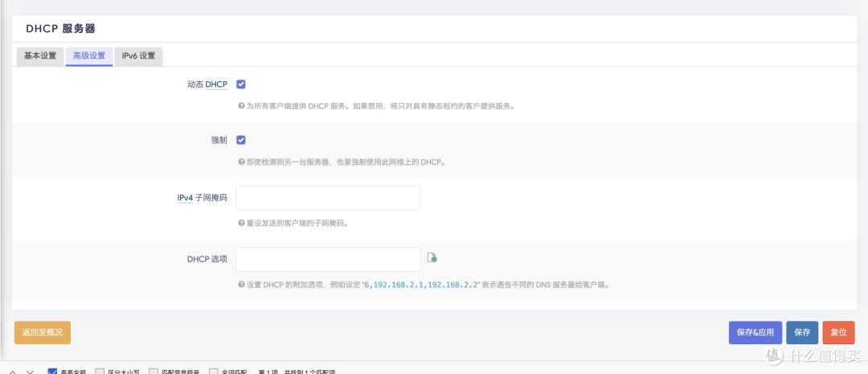The image size is (868, 374).
Task: Click help icon beside 重设发送到客户端的子网掩码
Action: pyautogui.click(x=241, y=223)
